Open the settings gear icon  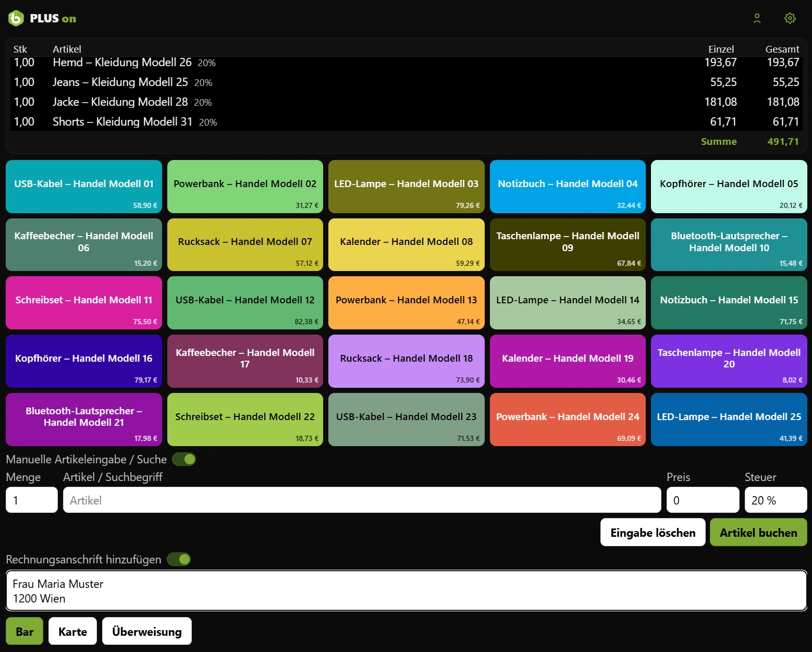coord(790,18)
